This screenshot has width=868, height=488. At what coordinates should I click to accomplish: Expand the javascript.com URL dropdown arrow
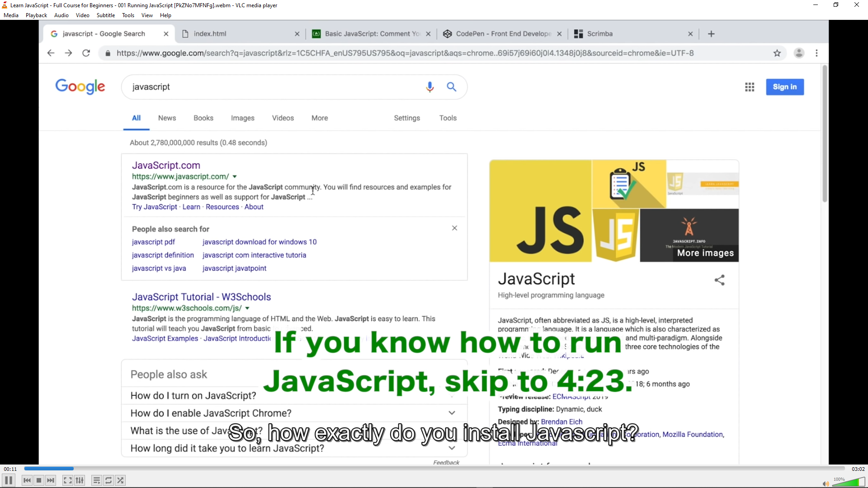tap(235, 177)
